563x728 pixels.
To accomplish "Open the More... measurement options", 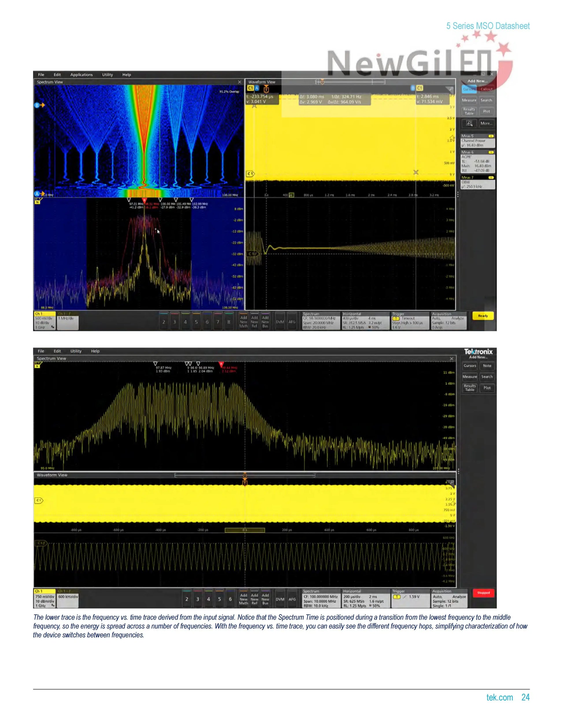I will (x=486, y=123).
